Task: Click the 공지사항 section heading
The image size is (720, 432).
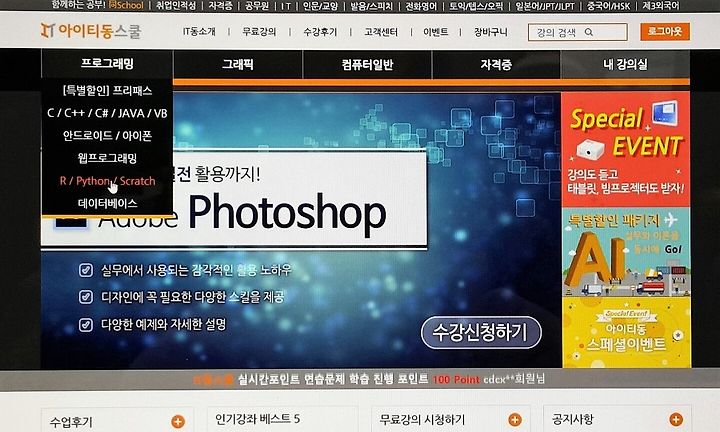Action: coord(573,419)
